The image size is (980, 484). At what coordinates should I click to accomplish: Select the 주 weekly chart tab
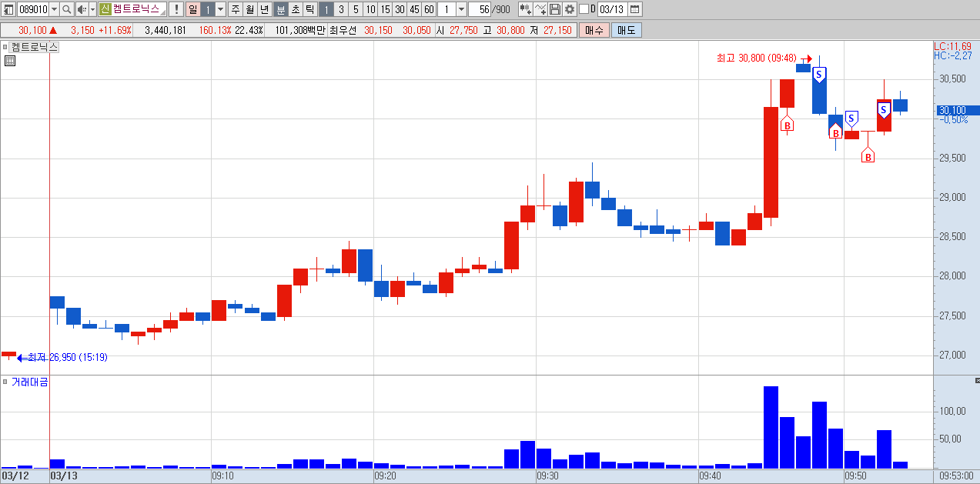point(236,9)
